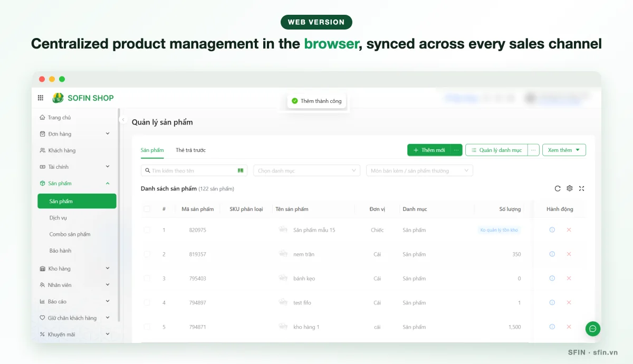The image size is (633, 364).
Task: Focus Tìm kiếm theo tên search field
Action: pos(194,170)
